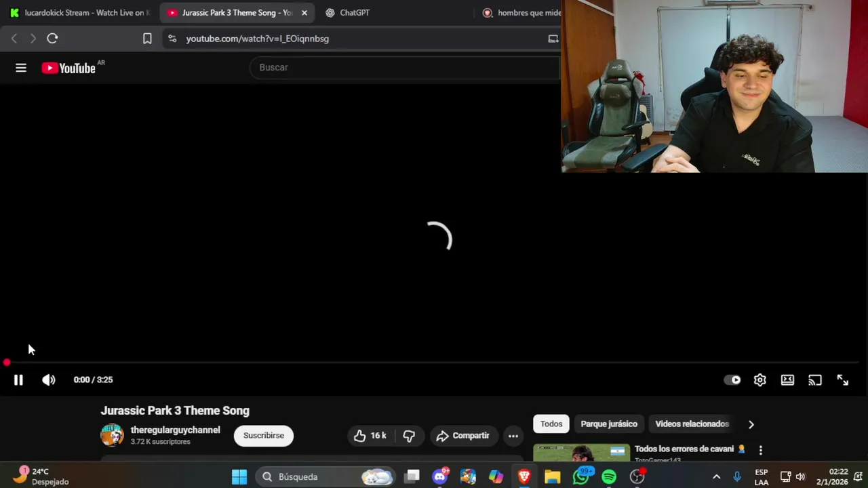Bookmark this page icon

(147, 39)
